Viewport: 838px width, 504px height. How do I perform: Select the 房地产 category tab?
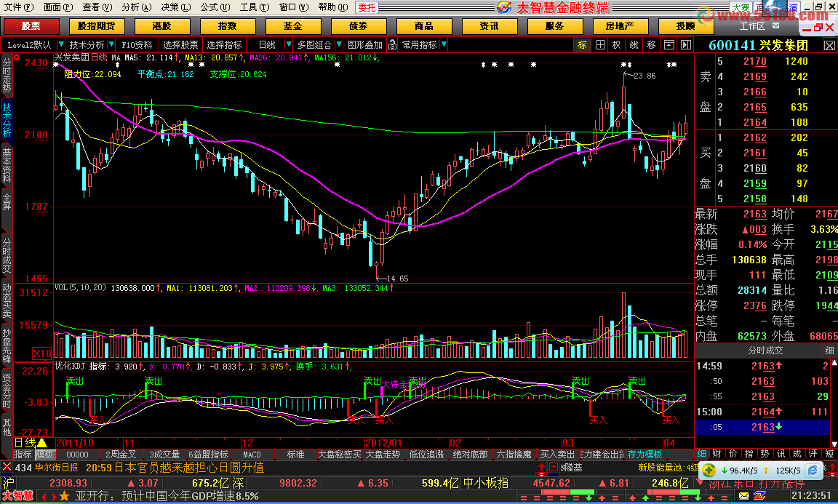coord(620,25)
